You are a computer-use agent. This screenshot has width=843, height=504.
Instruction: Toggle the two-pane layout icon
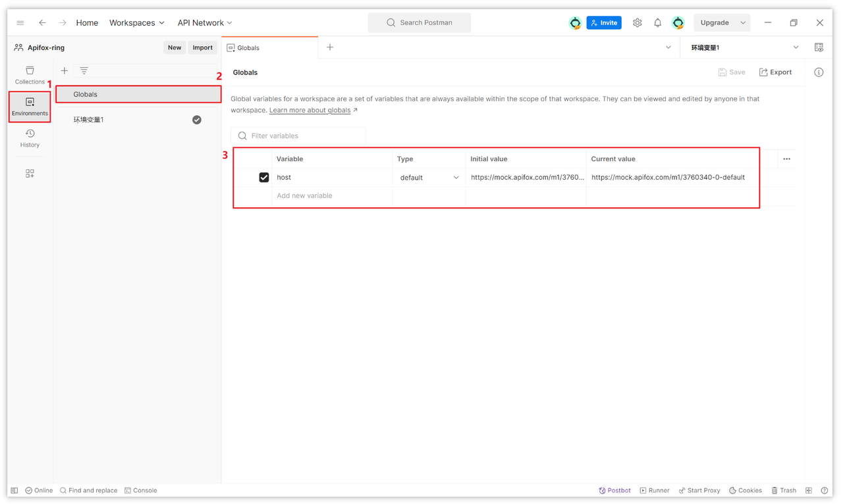(x=809, y=490)
